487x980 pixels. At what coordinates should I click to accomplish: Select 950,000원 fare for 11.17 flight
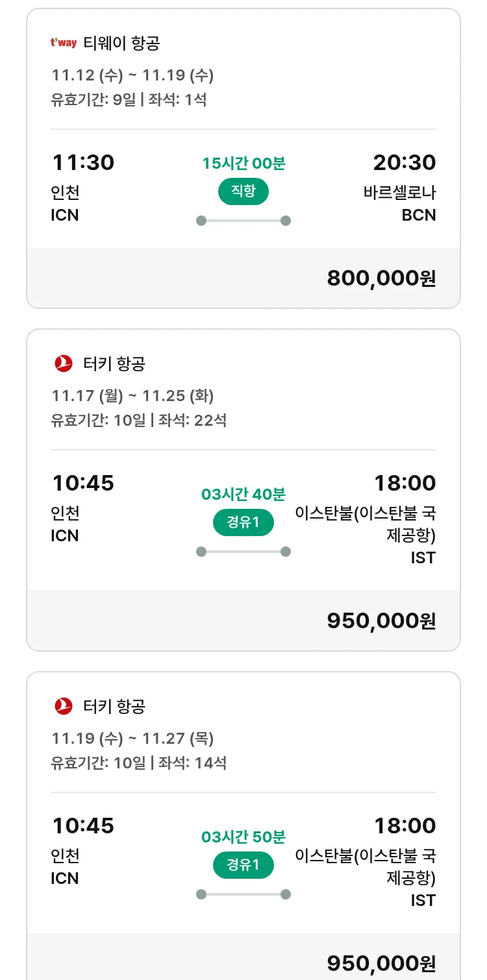pyautogui.click(x=381, y=620)
